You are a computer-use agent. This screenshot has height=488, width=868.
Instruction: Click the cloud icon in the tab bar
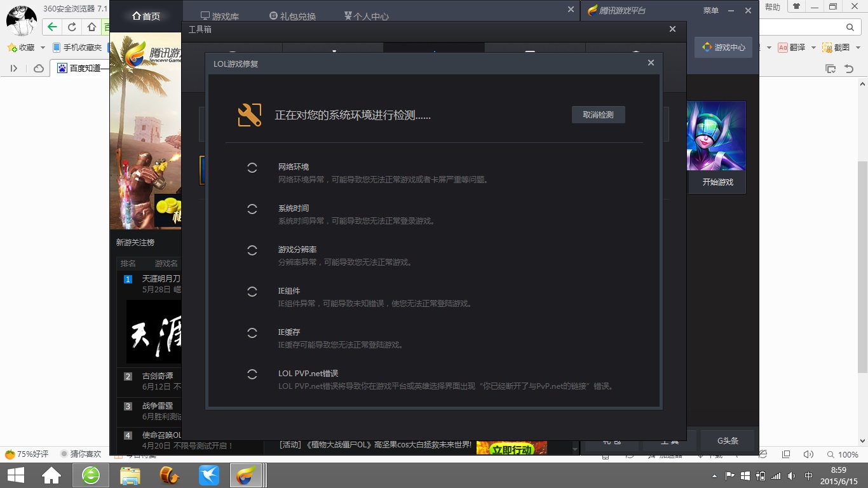(39, 68)
